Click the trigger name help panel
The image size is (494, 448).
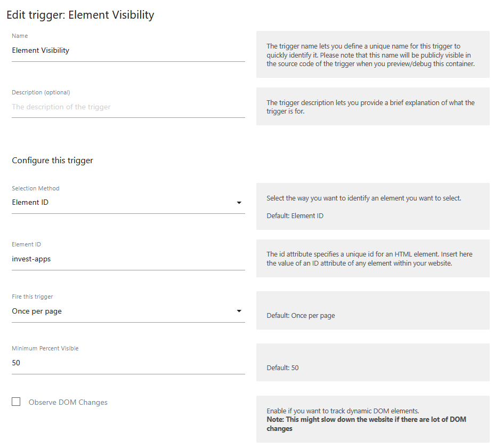click(372, 54)
